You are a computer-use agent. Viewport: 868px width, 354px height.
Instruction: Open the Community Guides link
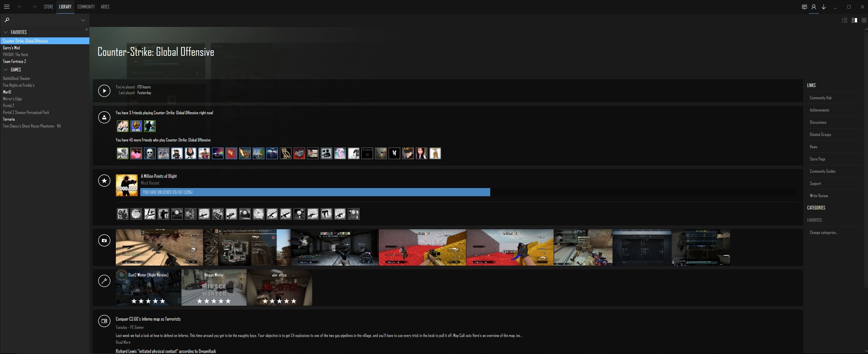tap(822, 171)
